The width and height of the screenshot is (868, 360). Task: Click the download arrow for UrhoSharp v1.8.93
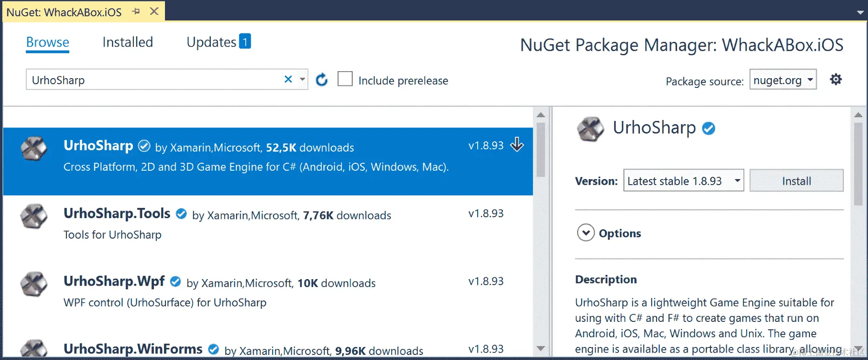click(x=517, y=145)
